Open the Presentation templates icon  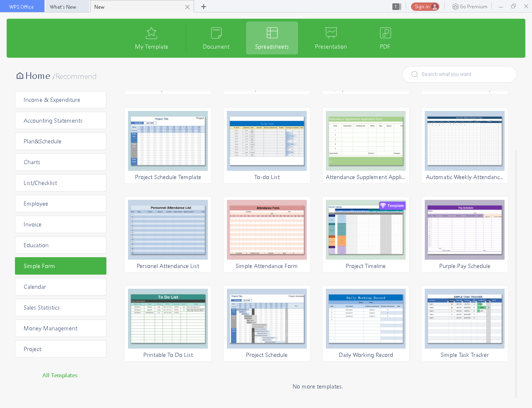point(331,33)
